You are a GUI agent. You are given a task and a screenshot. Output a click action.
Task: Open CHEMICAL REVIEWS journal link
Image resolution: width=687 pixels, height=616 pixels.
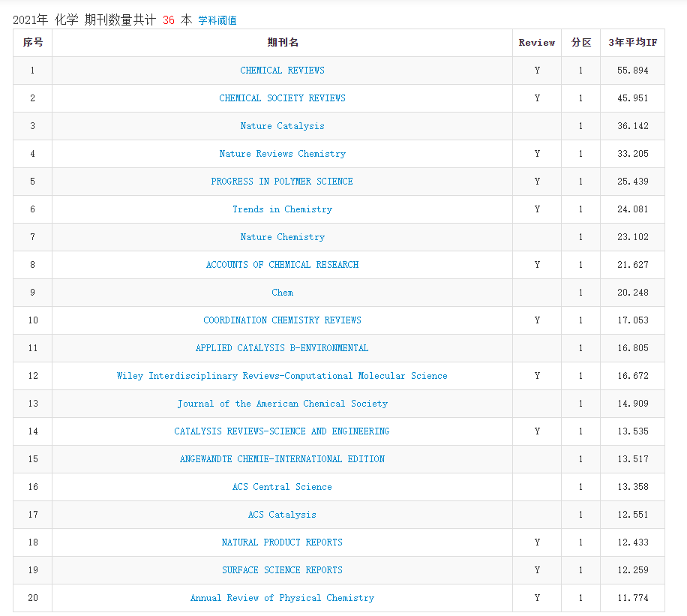(282, 70)
